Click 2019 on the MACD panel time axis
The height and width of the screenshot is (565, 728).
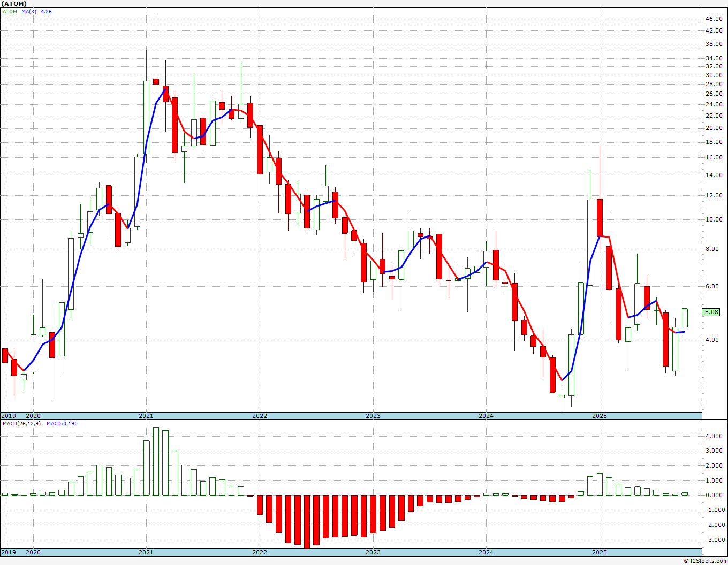tap(8, 553)
